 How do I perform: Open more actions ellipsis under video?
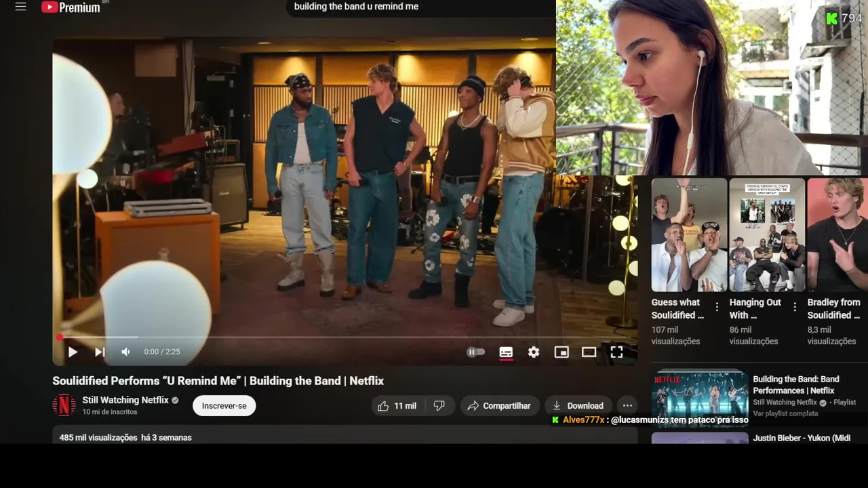coord(627,405)
